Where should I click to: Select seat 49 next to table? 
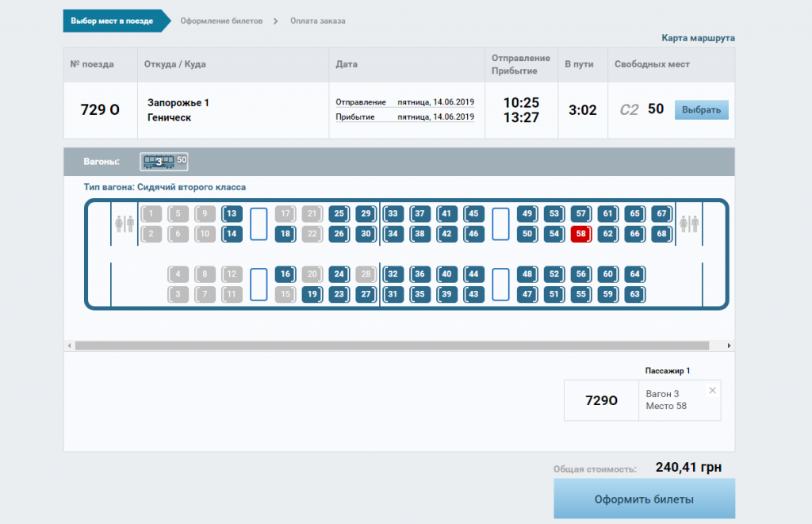tap(527, 213)
